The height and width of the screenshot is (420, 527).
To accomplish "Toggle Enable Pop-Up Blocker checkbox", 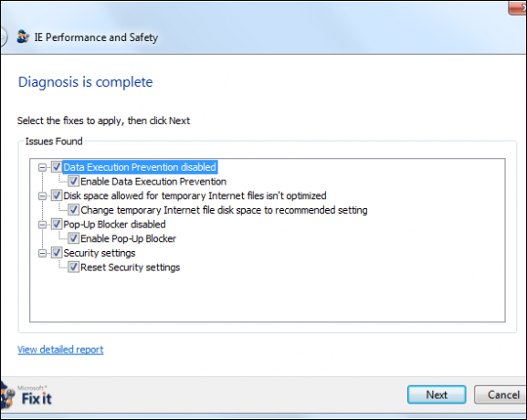I will click(x=74, y=238).
